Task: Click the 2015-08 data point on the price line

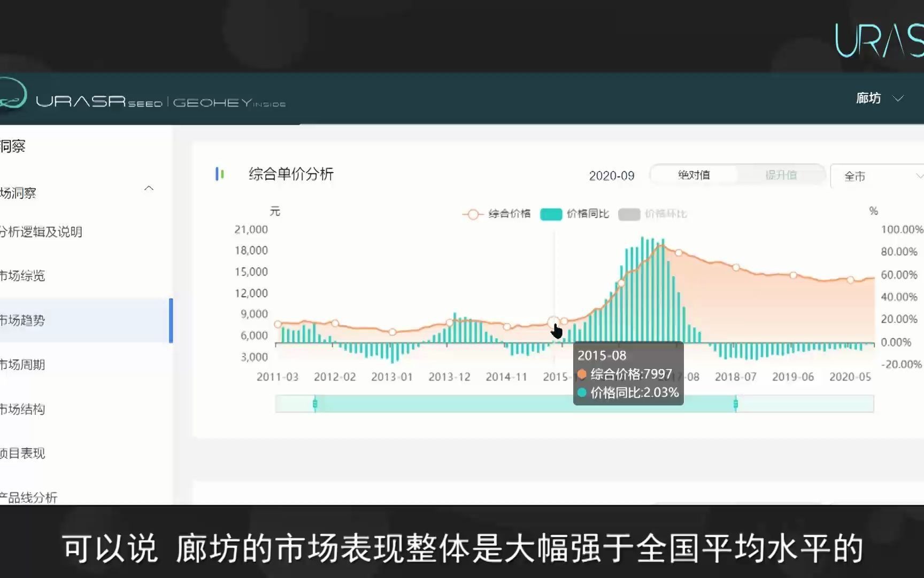Action: pyautogui.click(x=554, y=322)
